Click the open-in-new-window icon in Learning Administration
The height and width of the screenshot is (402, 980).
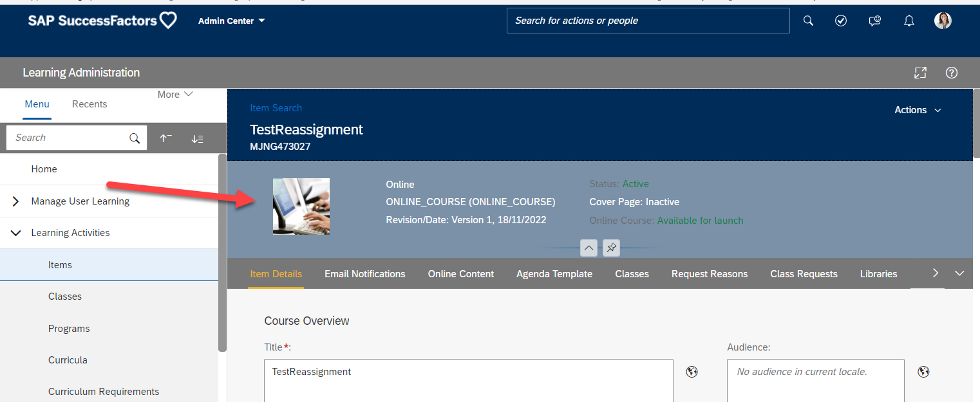tap(920, 73)
